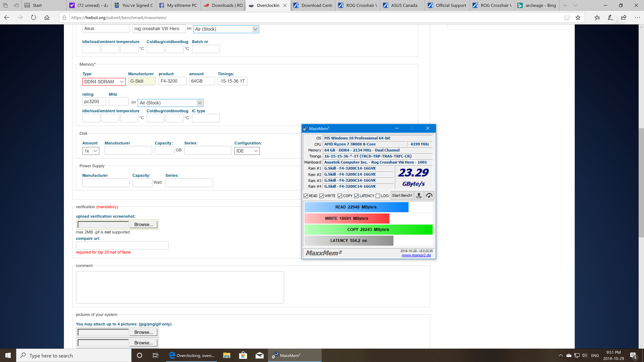Click second system pictures Browse button

[x=144, y=343]
